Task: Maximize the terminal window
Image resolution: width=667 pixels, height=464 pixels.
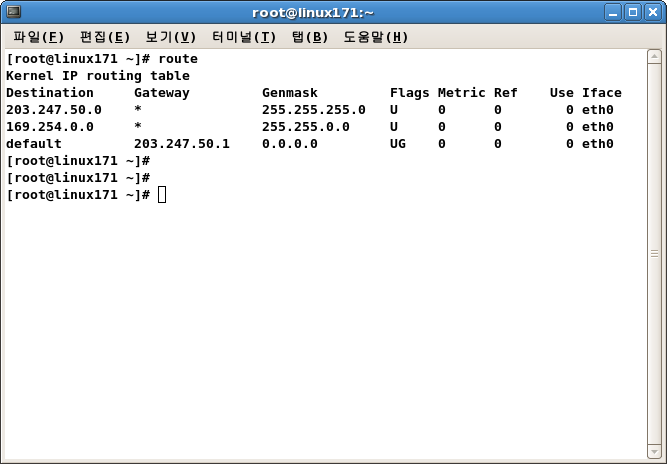Action: click(633, 12)
